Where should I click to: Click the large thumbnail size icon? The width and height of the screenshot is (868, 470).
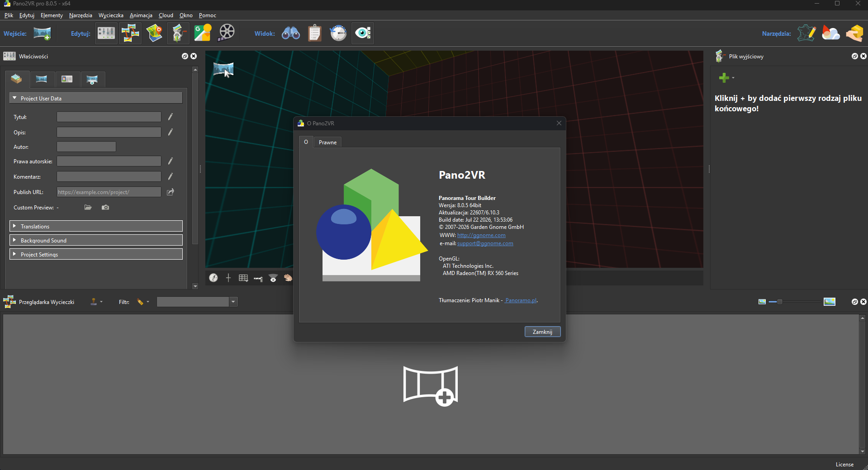tap(830, 302)
